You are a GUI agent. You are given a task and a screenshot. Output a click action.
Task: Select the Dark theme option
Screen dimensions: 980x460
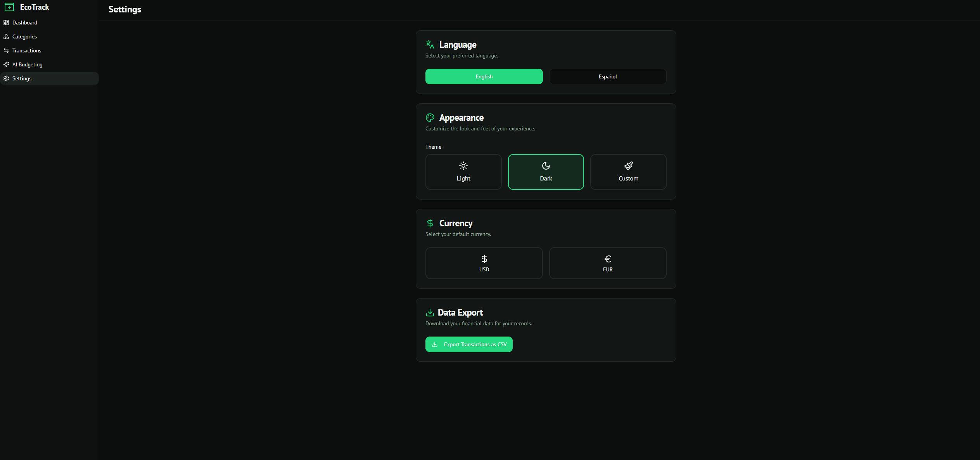[x=546, y=172]
